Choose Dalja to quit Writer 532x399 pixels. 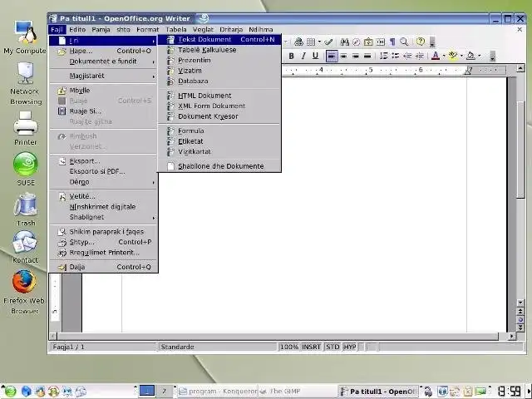point(103,267)
